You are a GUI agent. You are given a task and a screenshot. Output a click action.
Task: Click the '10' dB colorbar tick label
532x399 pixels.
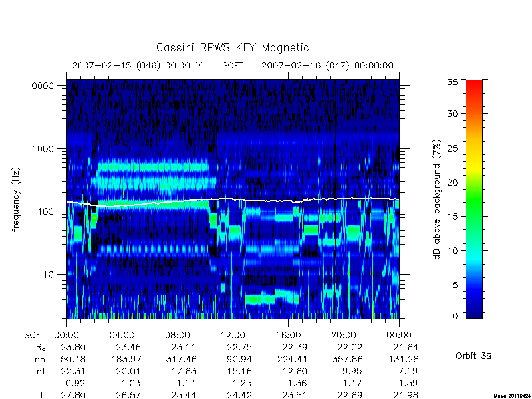(x=452, y=251)
